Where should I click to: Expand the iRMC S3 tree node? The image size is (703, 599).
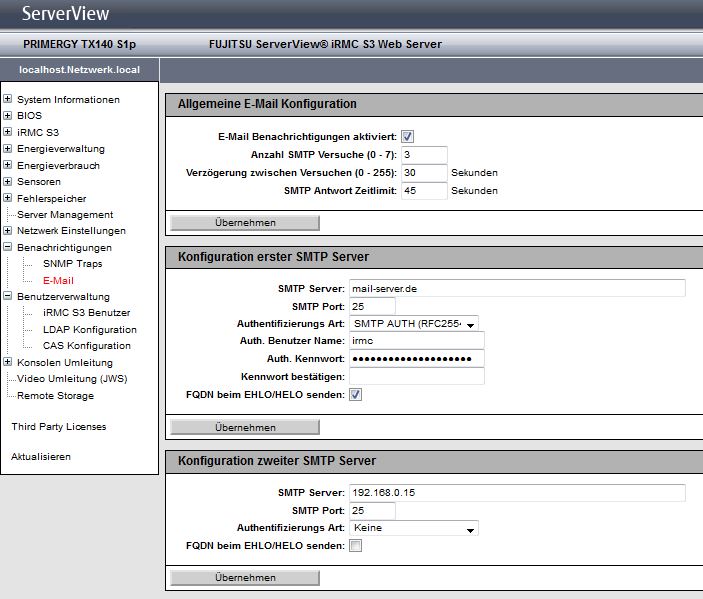coord(8,132)
